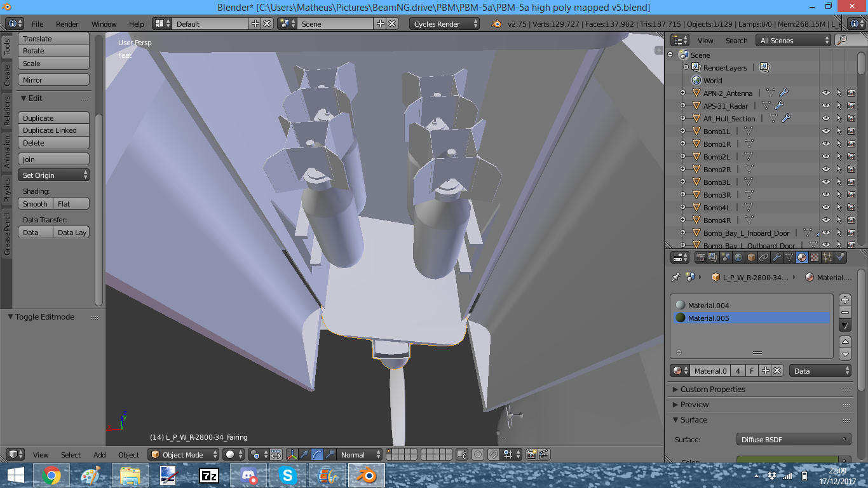The image size is (868, 488).
Task: Toggle the 3D manipulator axes icon
Action: click(292, 454)
